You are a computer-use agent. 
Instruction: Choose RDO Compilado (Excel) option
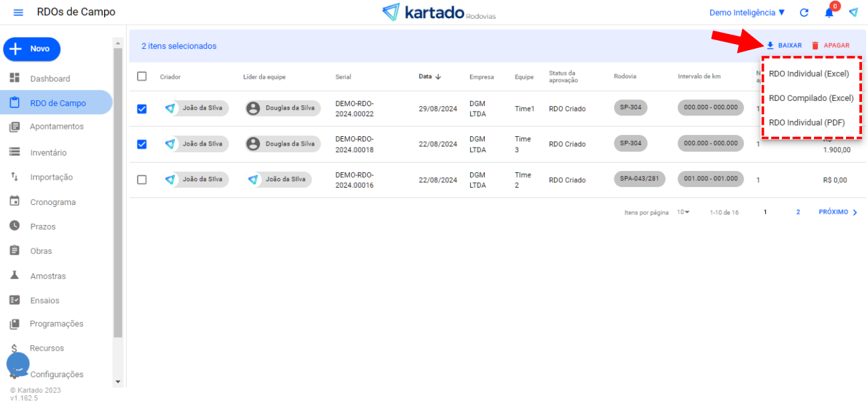pos(811,98)
